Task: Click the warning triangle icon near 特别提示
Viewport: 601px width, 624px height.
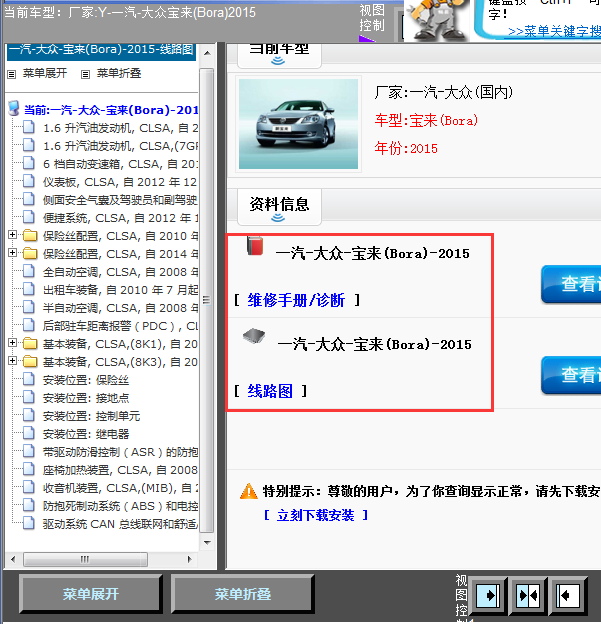Action: coord(249,491)
